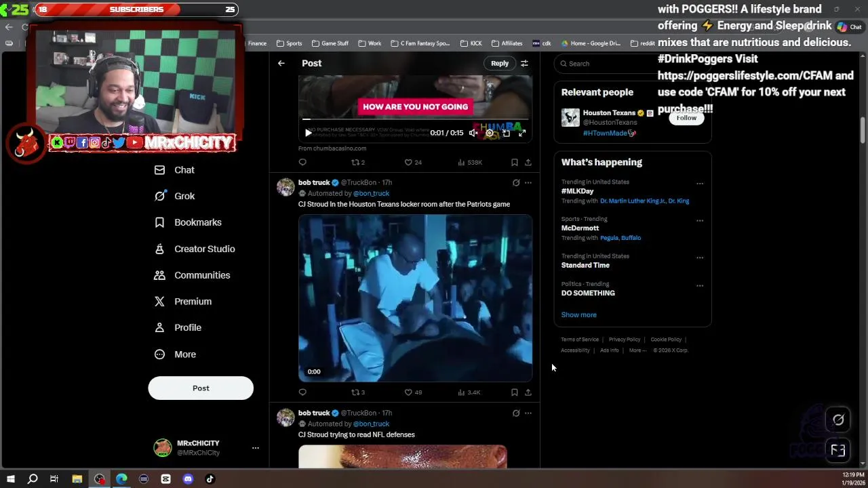
Task: Expand the ad video to fullscreen
Action: click(522, 133)
